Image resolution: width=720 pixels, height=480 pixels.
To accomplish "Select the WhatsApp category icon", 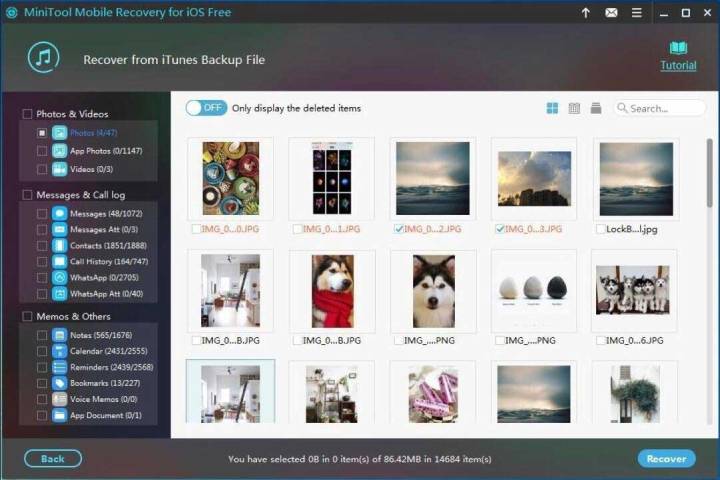I will (x=59, y=277).
